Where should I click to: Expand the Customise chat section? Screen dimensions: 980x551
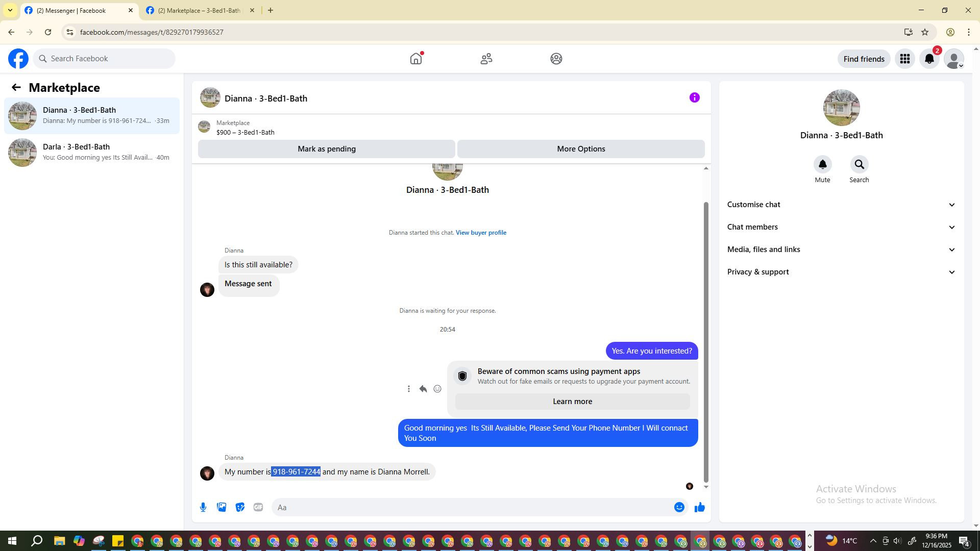[x=841, y=205]
